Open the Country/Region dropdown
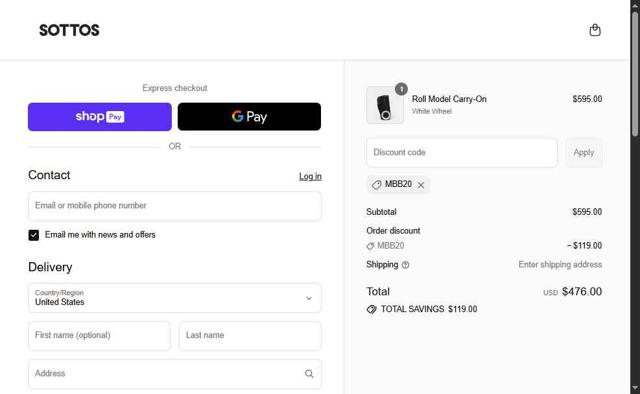Viewport: 640px width, 394px height. pyautogui.click(x=175, y=298)
